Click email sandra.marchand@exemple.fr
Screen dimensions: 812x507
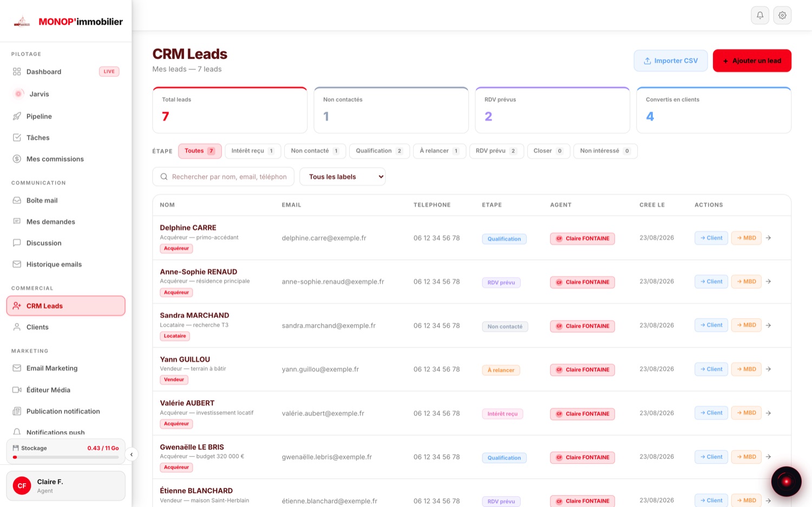click(329, 326)
